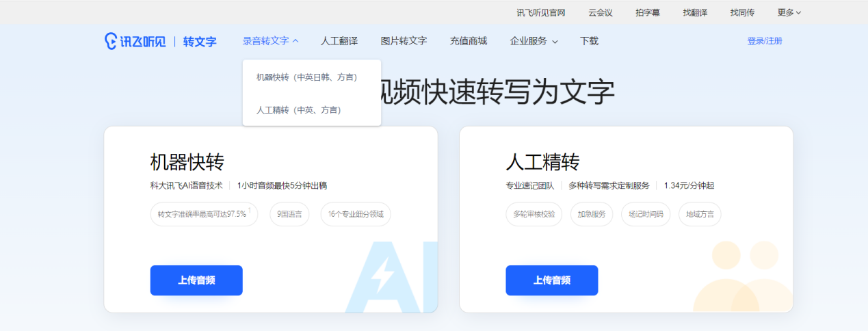The height and width of the screenshot is (331, 868).
Task: Collapse the 录音转文字 menu
Action: coord(271,41)
